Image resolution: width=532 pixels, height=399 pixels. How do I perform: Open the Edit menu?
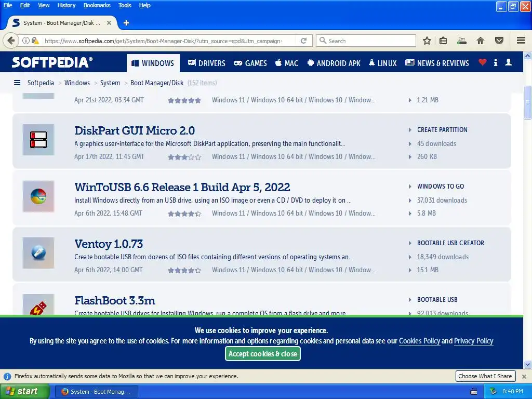point(25,5)
